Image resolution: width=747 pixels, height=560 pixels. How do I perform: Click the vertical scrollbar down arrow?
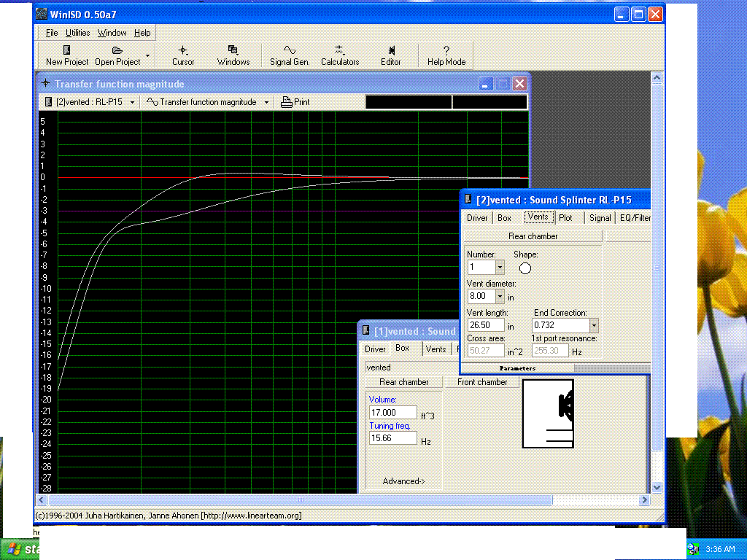(x=657, y=487)
